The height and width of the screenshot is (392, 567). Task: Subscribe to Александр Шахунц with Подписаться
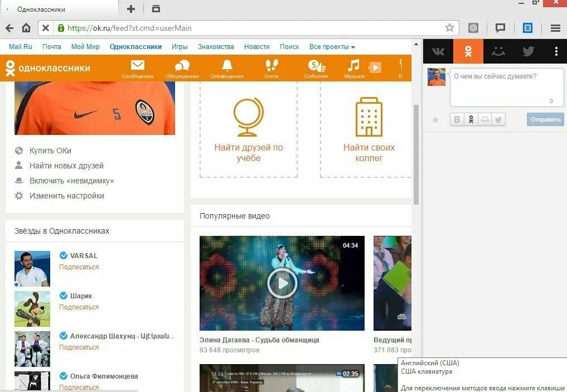[79, 347]
